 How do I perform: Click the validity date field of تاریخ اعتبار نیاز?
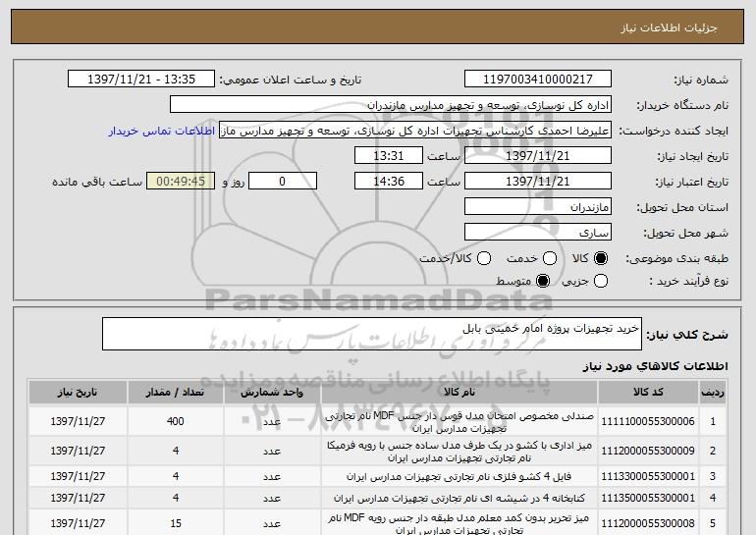click(538, 182)
